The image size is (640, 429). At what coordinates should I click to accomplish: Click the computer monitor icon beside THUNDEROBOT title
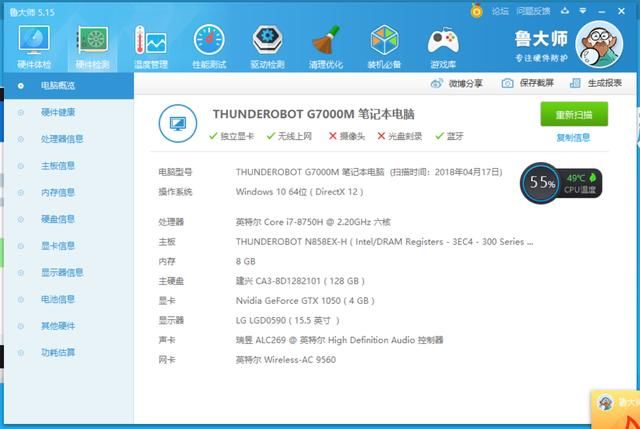pyautogui.click(x=178, y=123)
